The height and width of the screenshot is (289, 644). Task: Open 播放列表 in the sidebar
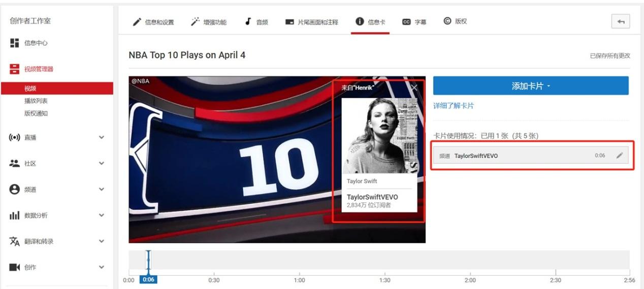coord(36,101)
